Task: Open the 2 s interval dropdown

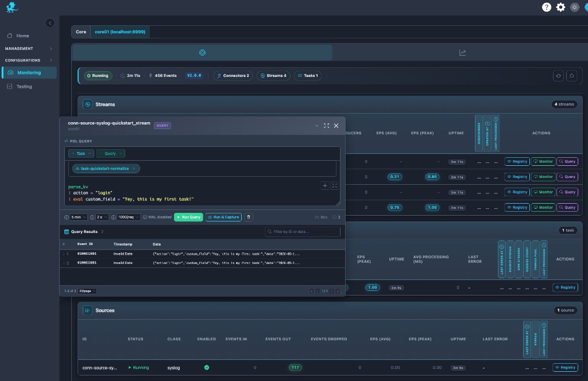Action: click(x=102, y=217)
